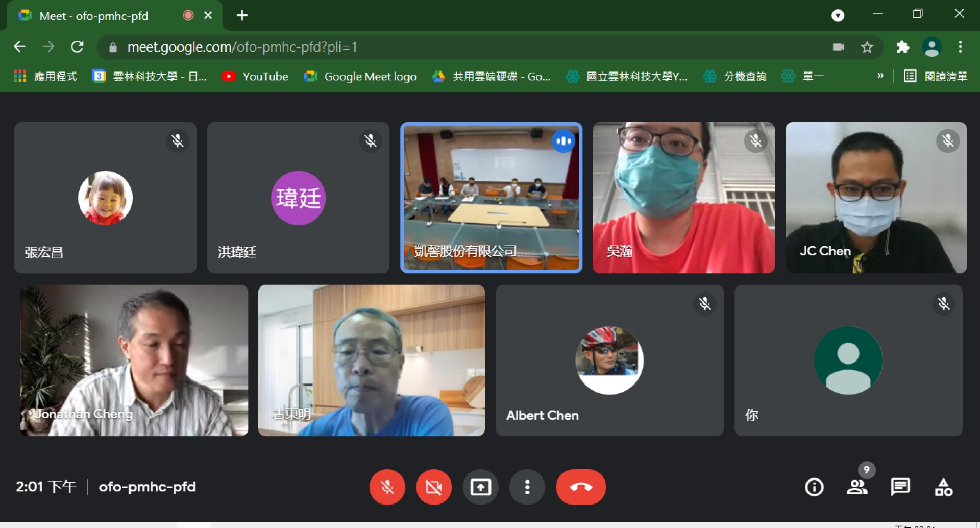Open the Chrome three-dot browser menu
The image size is (980, 528).
(x=960, y=47)
